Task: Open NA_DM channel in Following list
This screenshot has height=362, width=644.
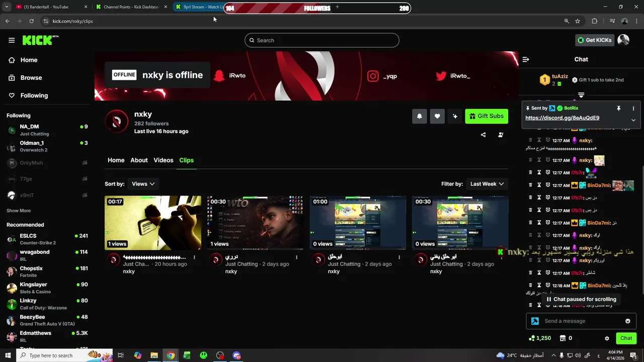Action: click(47, 130)
